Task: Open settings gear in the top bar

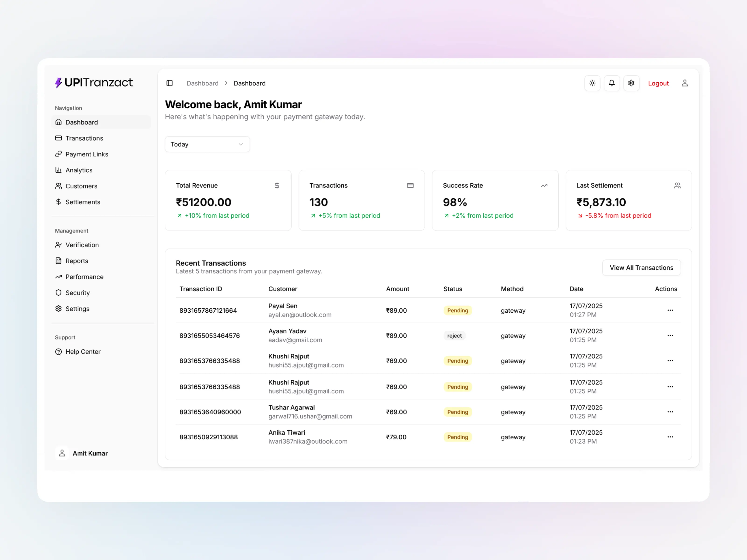Action: 631,83
